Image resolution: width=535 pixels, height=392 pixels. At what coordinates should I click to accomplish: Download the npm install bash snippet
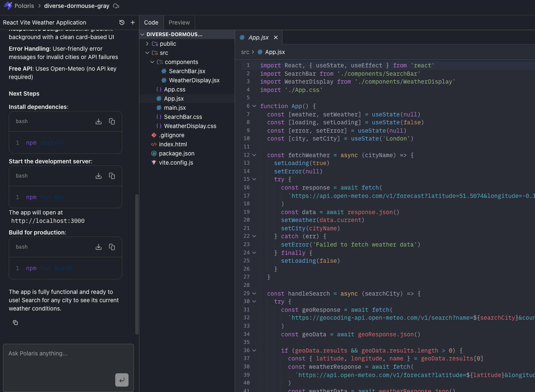click(99, 121)
